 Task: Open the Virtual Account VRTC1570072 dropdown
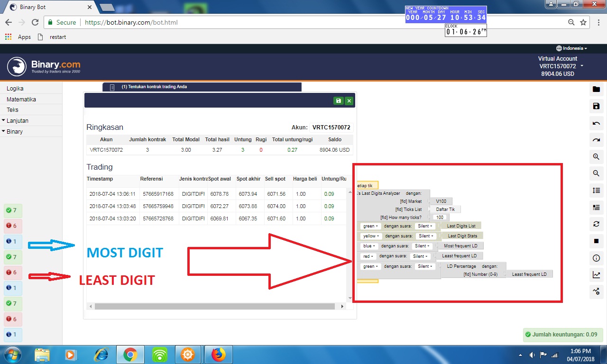point(561,66)
